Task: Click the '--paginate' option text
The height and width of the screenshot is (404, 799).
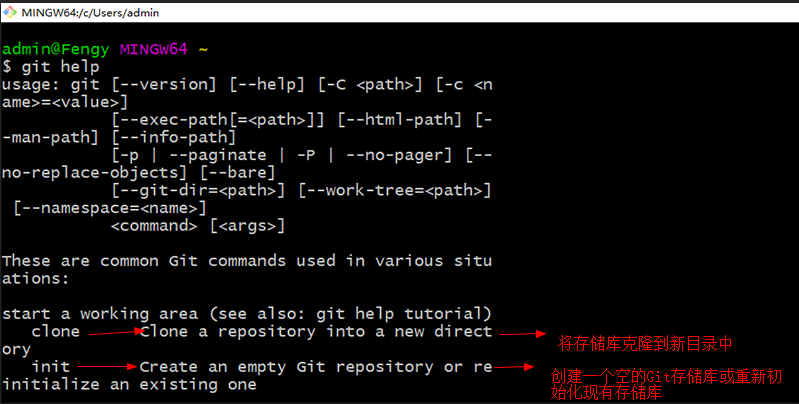Action: tap(218, 155)
